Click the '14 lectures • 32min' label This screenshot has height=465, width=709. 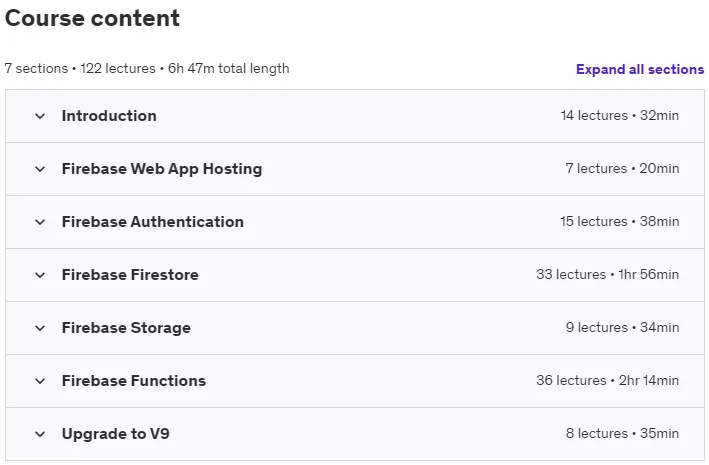pyautogui.click(x=619, y=115)
